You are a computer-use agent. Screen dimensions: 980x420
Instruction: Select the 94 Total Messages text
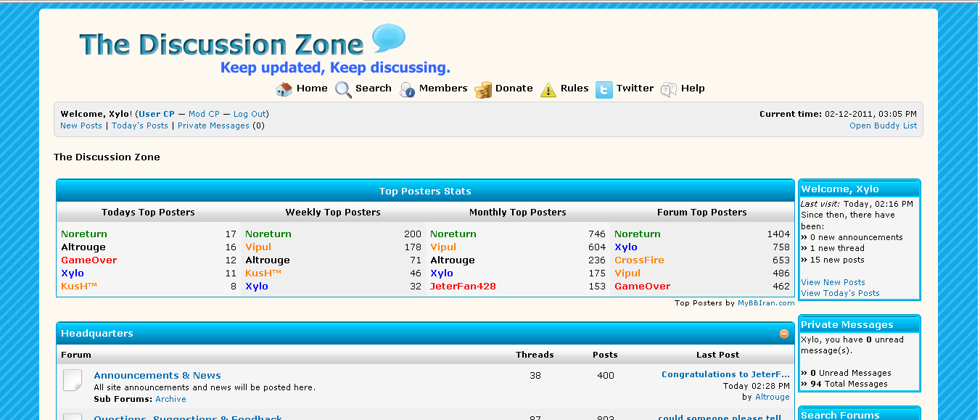(849, 384)
